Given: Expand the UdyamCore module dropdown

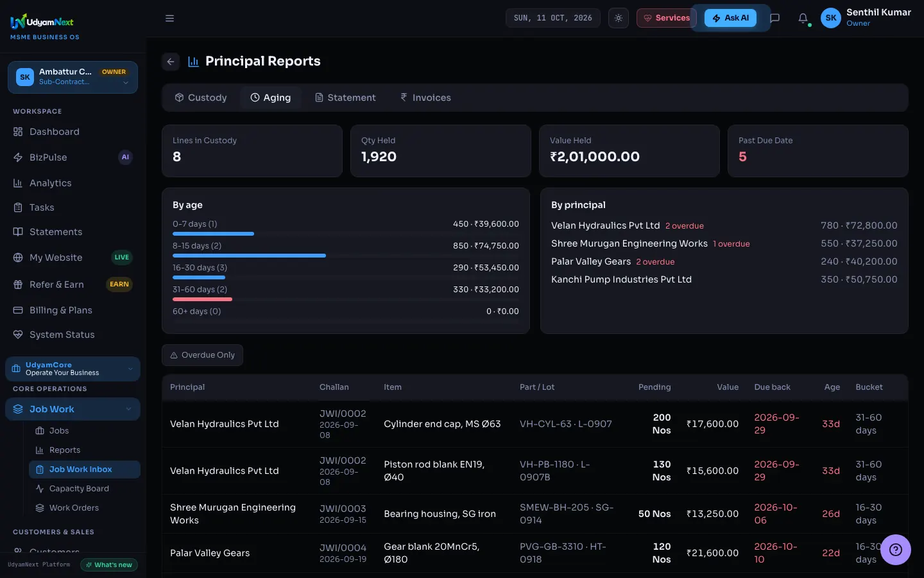Looking at the screenshot, I should click(x=73, y=369).
